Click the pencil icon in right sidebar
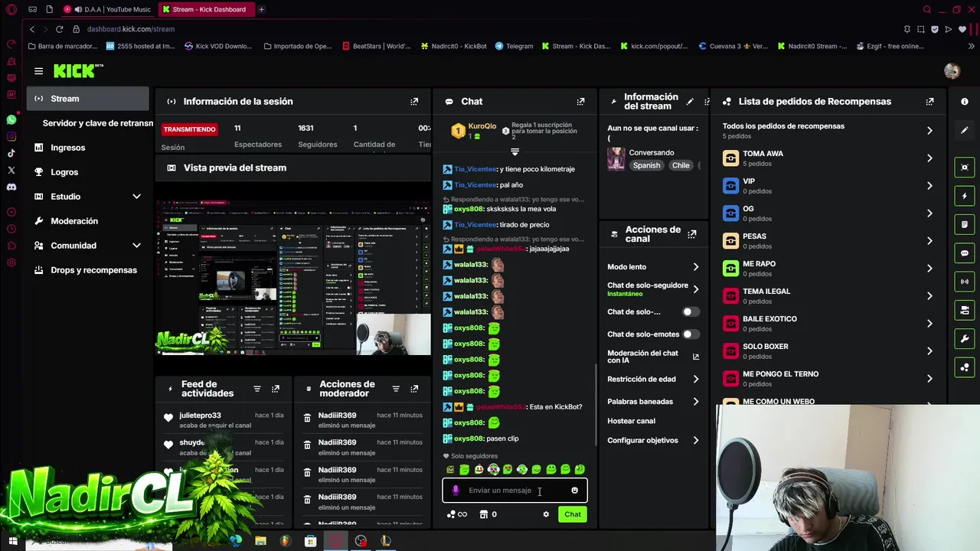 [x=965, y=130]
